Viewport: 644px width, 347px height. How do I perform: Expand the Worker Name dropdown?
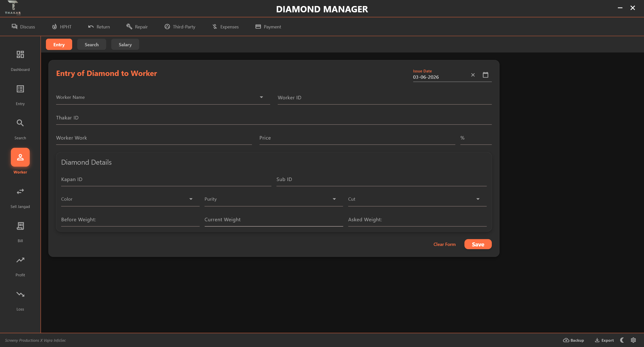point(261,97)
